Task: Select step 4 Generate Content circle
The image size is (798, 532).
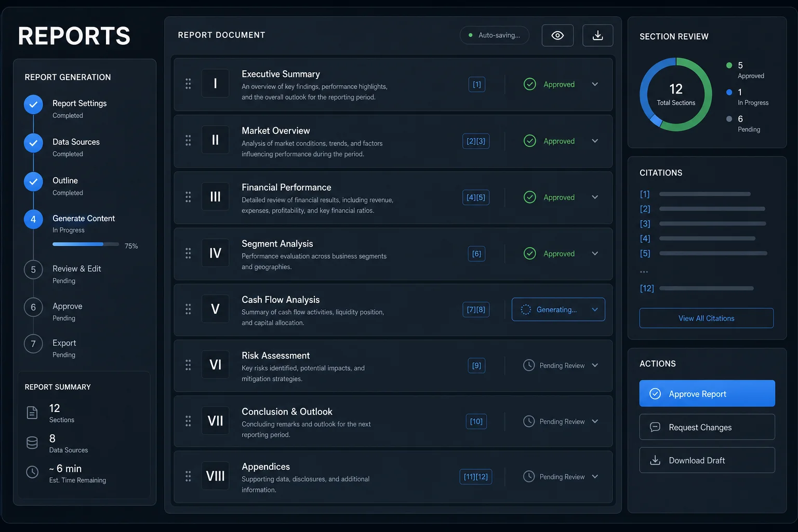Action: (33, 219)
